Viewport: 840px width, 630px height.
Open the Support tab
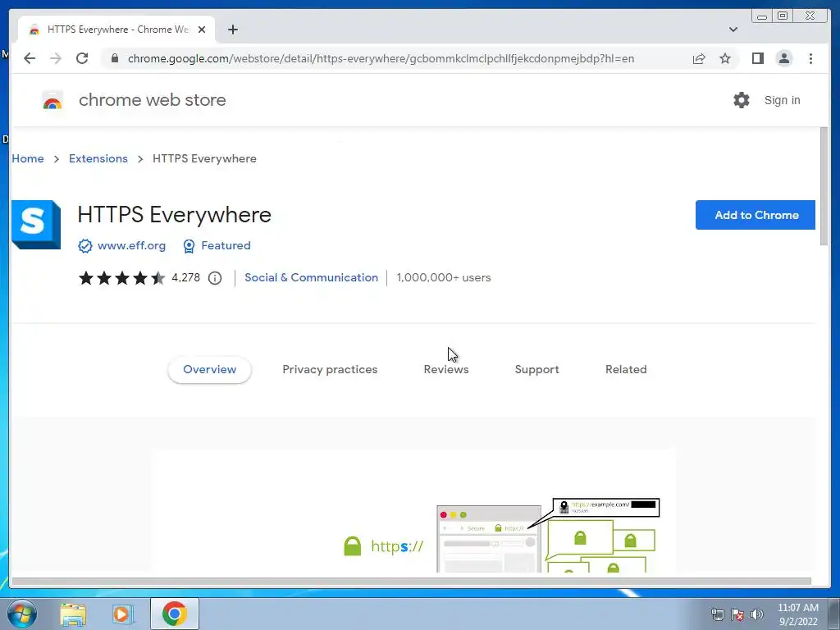pyautogui.click(x=536, y=370)
